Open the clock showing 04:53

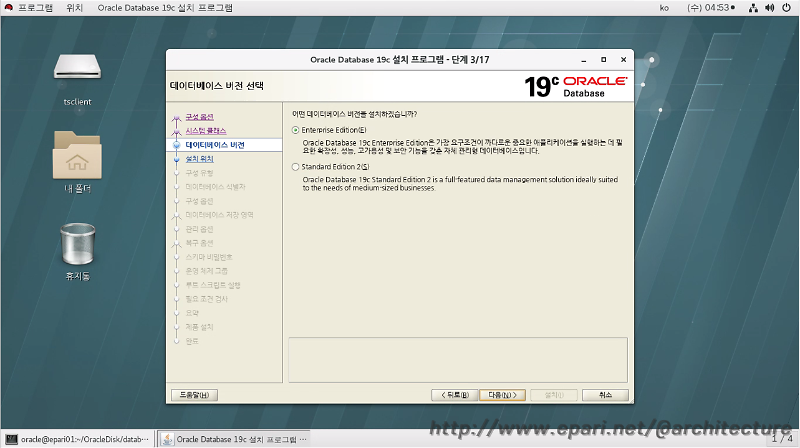(711, 8)
